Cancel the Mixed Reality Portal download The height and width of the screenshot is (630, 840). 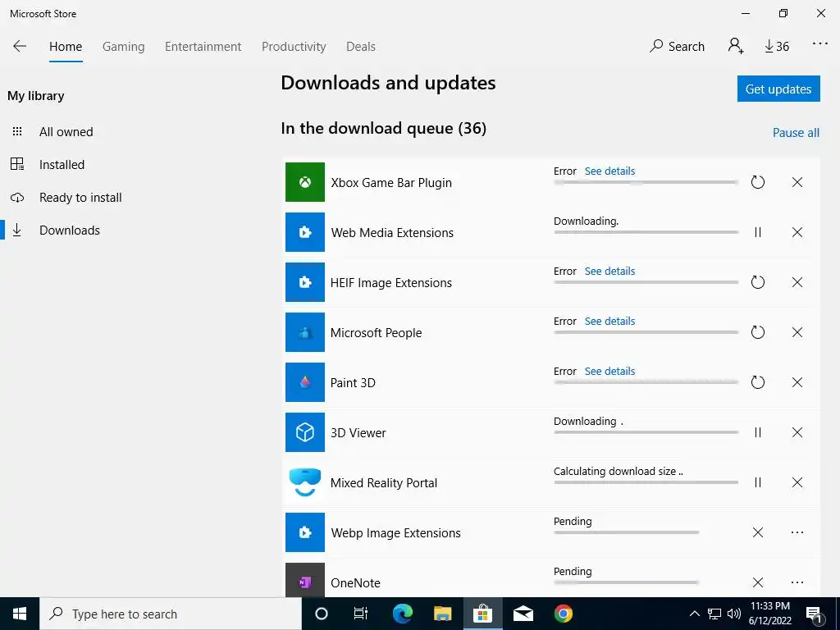coord(797,482)
